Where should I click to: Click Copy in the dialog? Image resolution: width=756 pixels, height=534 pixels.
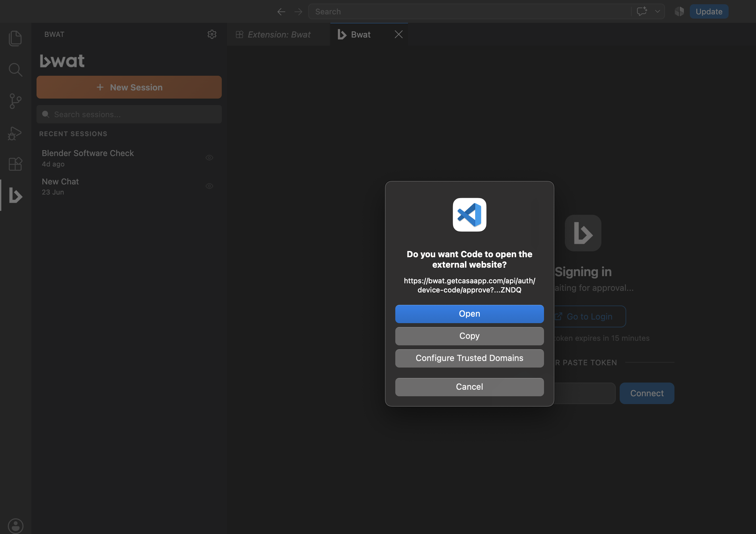[x=469, y=336]
